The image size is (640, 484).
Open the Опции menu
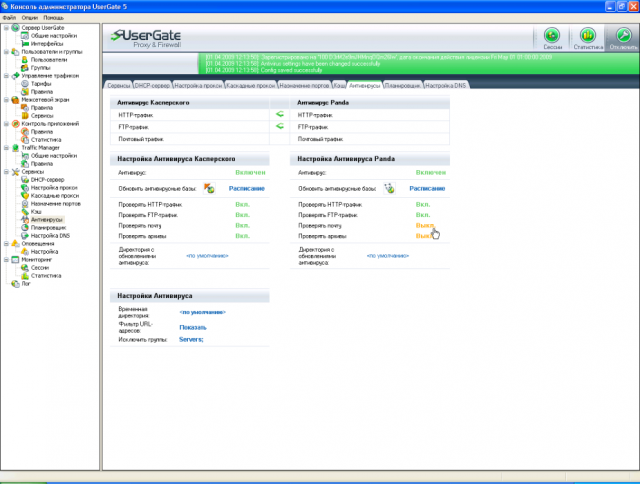pos(29,18)
